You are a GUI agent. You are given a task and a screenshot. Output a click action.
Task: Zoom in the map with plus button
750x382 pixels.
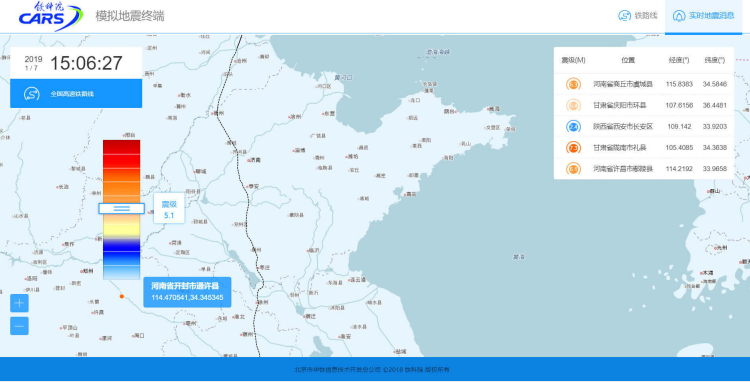tap(19, 303)
